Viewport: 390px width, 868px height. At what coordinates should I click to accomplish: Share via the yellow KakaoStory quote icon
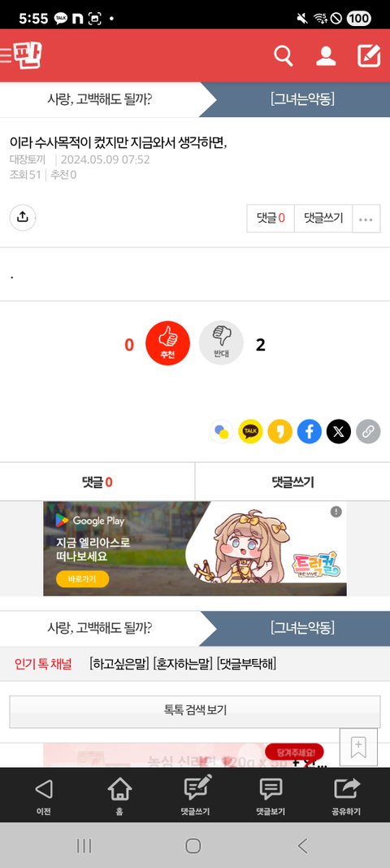coord(280,431)
